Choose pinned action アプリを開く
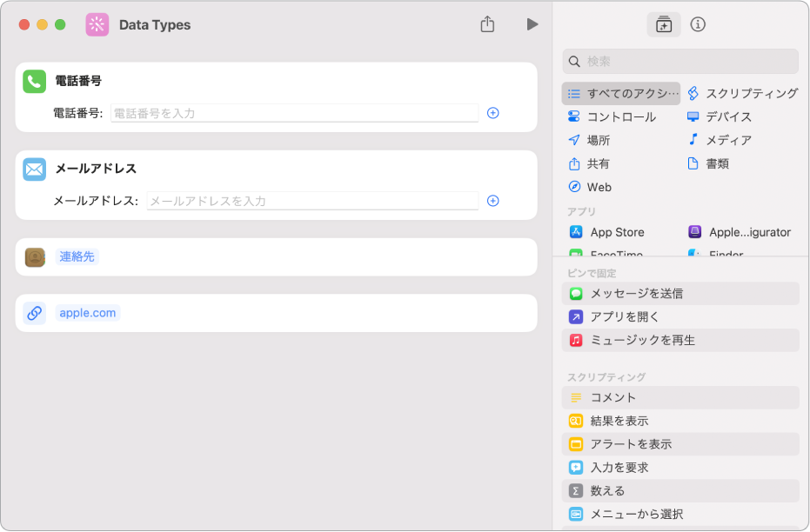Screen dimensions: 810x532 [680, 316]
